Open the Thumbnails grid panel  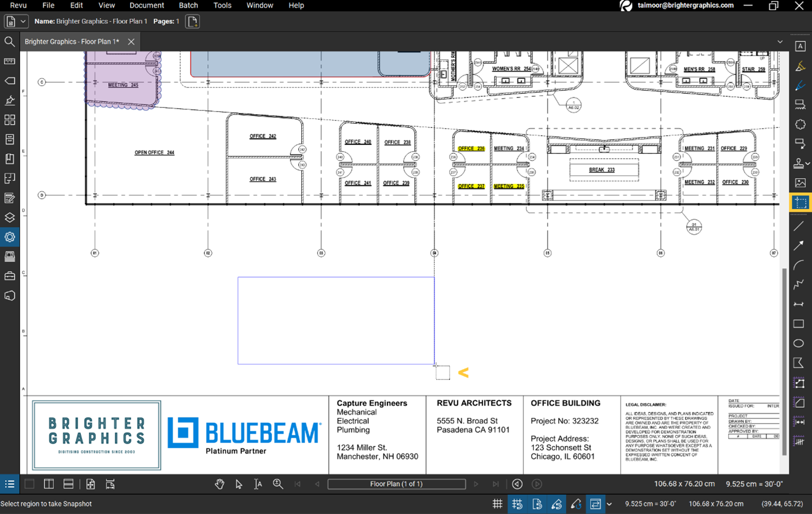(9, 120)
